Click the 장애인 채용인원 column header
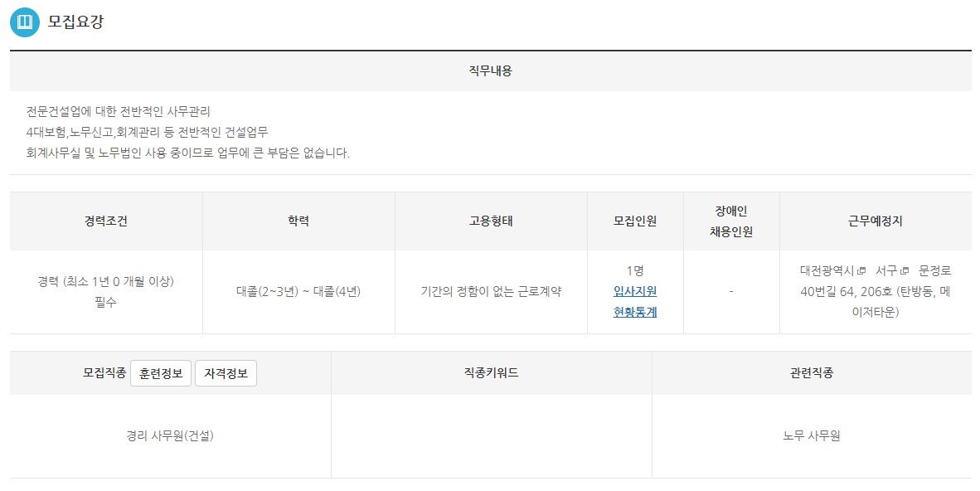 point(731,221)
